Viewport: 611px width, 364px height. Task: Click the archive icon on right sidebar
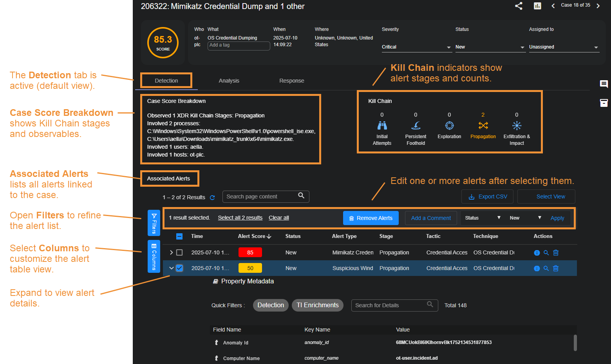coord(604,103)
